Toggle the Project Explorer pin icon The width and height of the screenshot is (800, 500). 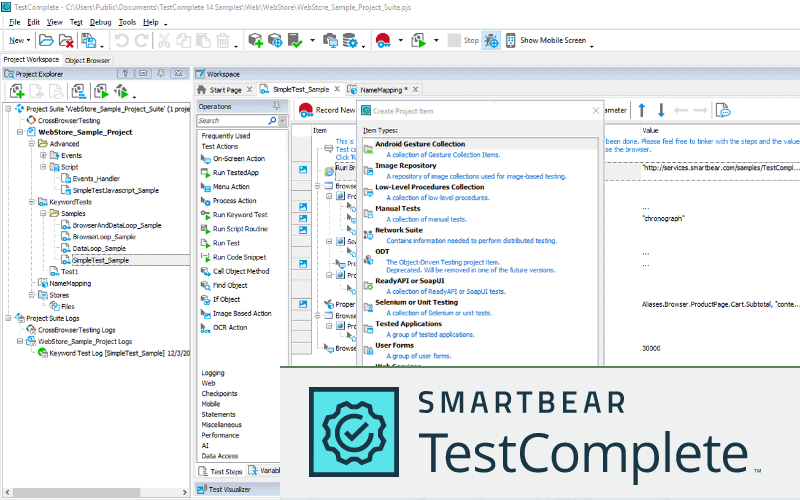point(161,73)
